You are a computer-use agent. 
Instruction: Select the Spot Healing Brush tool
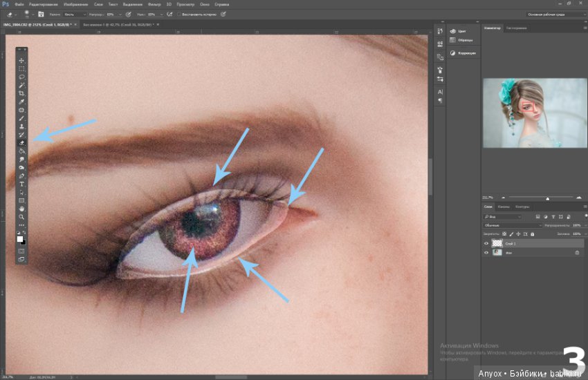click(21, 110)
